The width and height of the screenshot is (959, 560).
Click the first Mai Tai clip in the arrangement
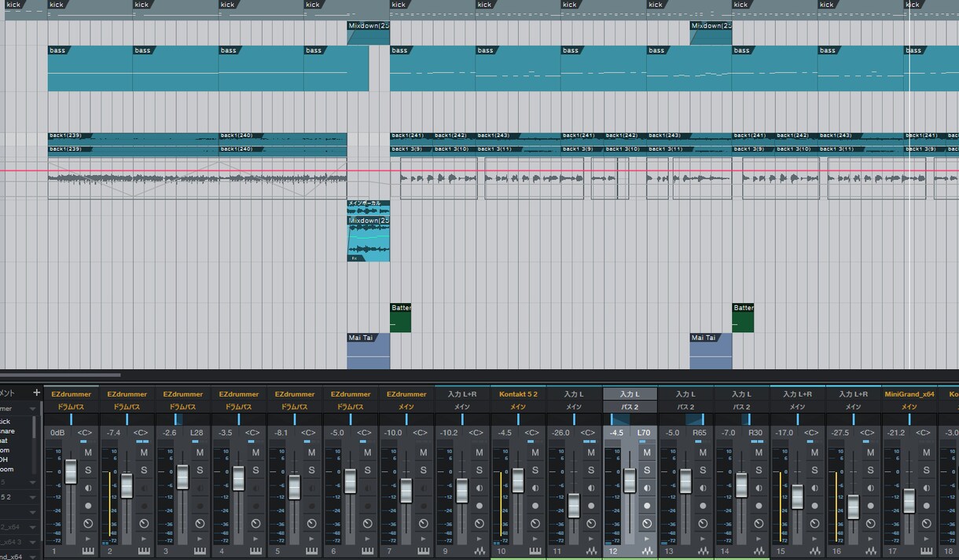(x=368, y=350)
